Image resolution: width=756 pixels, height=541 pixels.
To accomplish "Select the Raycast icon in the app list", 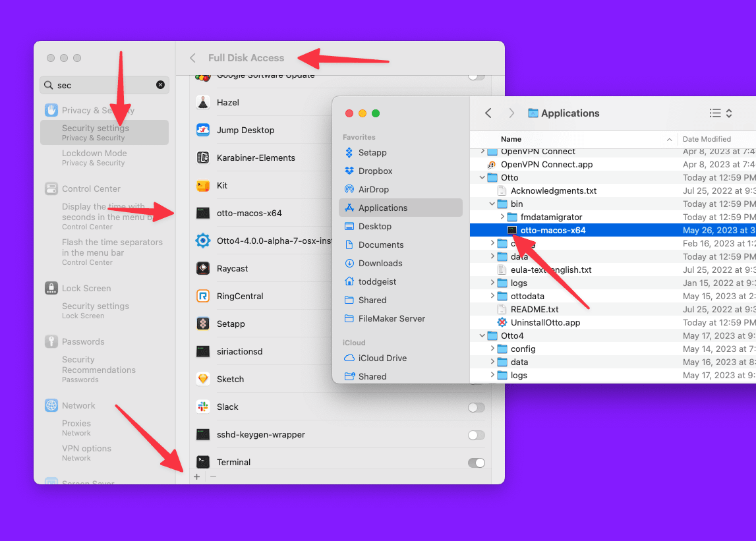I will pyautogui.click(x=202, y=268).
